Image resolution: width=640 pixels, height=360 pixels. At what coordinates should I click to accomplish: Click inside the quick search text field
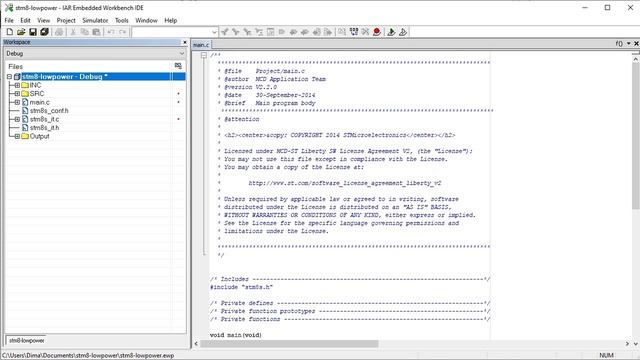pos(171,32)
